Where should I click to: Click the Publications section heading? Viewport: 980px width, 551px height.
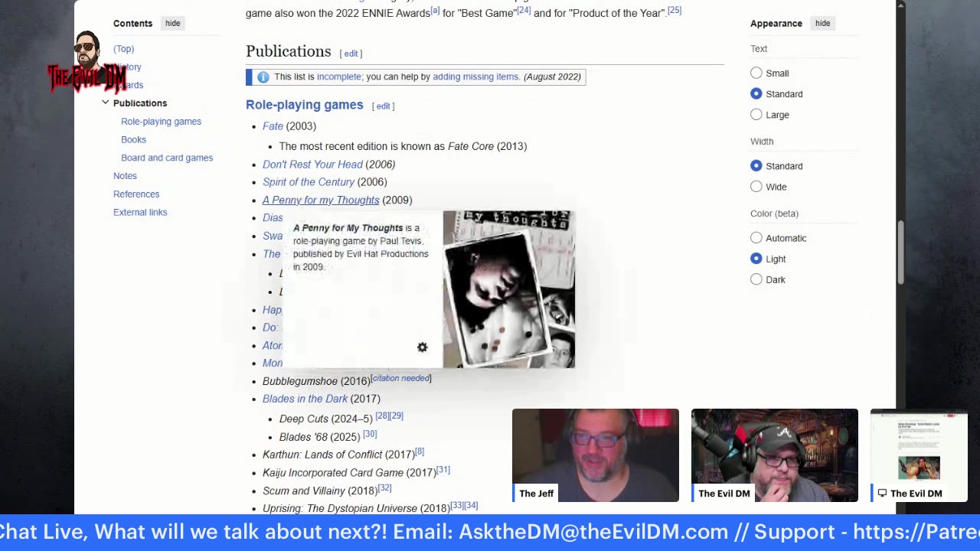point(288,51)
